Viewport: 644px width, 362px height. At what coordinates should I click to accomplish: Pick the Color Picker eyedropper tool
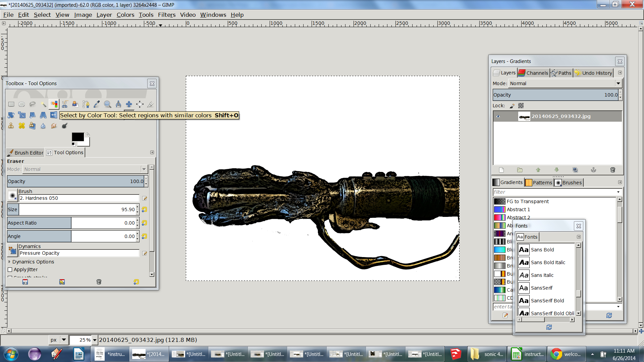[97, 104]
